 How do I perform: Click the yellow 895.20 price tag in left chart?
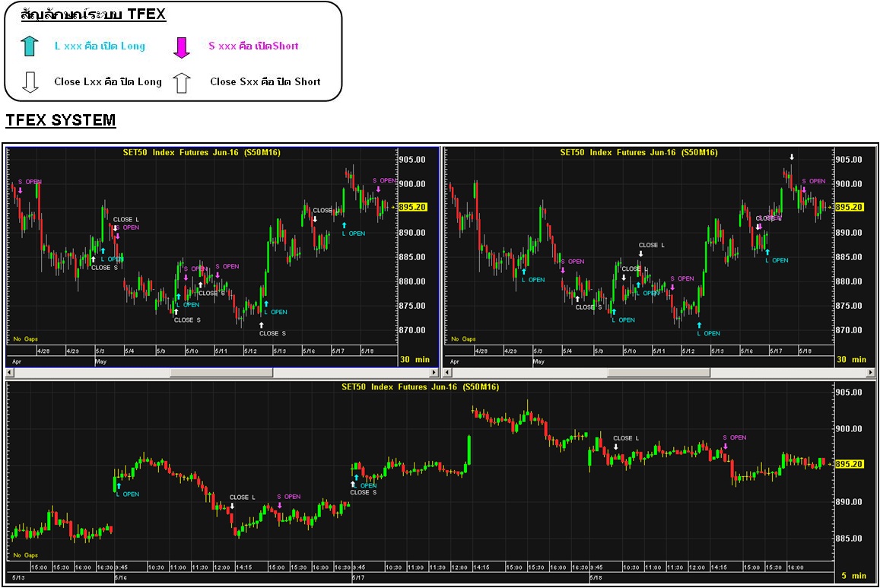coord(412,207)
